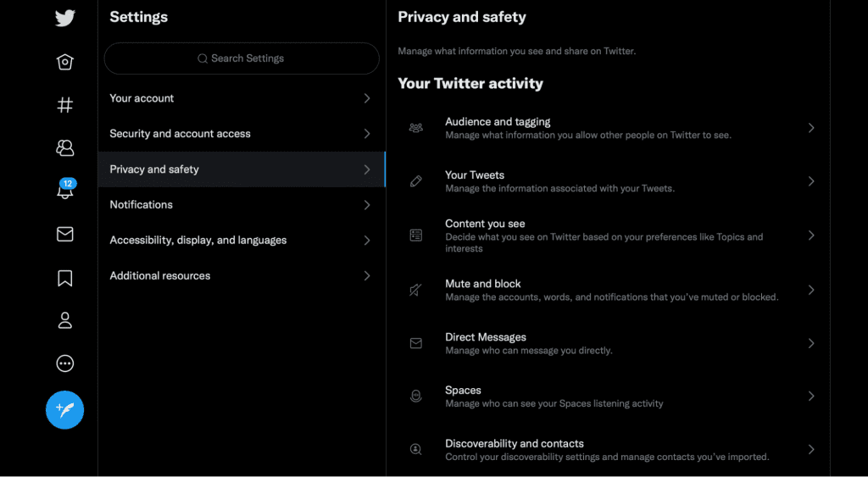Image resolution: width=868 pixels, height=477 pixels.
Task: Click chevron next to Security and account access
Action: tap(367, 134)
